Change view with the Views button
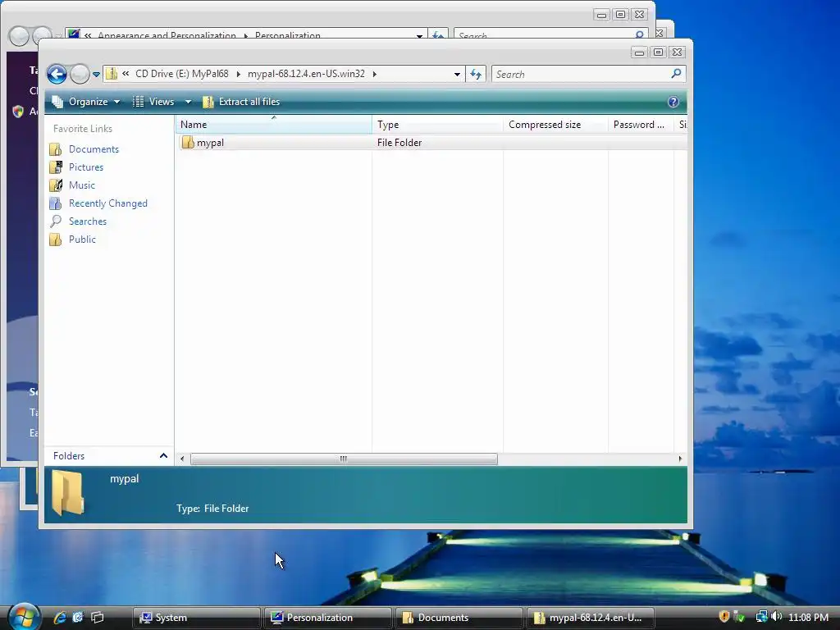This screenshot has width=840, height=630. tap(153, 102)
